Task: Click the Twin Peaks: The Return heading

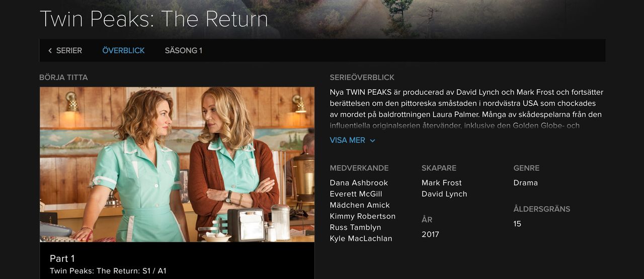Action: 154,19
